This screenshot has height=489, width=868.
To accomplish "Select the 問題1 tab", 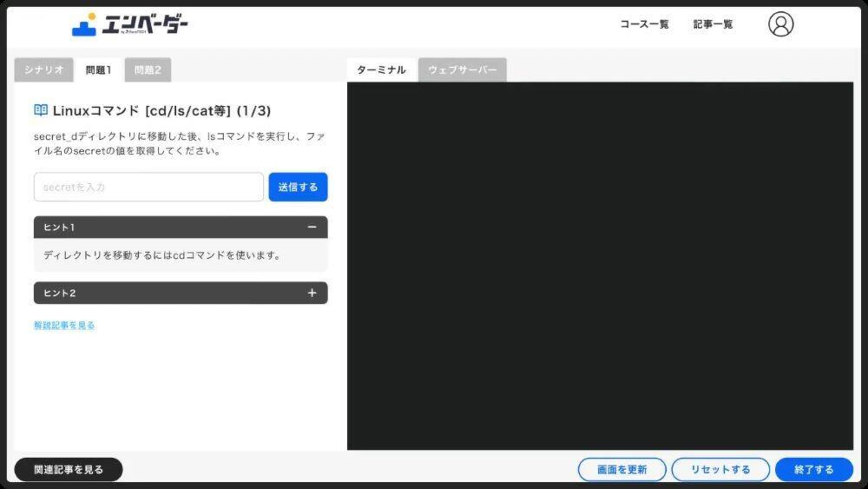I will click(98, 70).
